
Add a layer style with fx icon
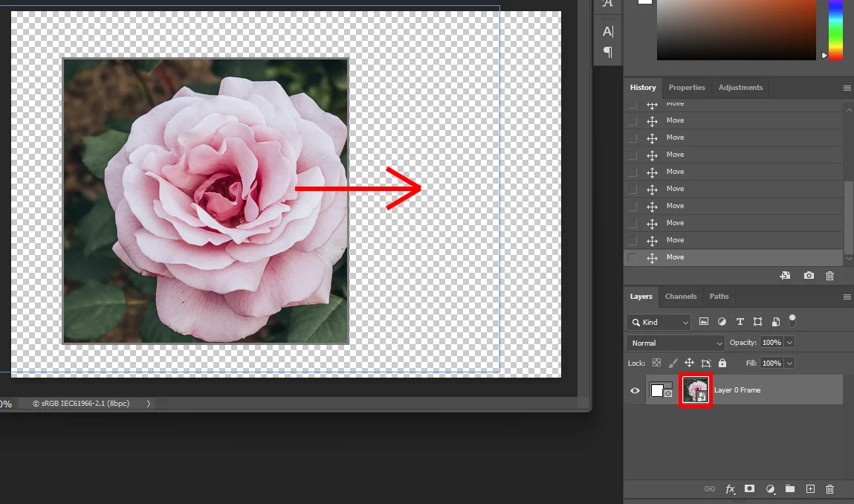tap(731, 488)
